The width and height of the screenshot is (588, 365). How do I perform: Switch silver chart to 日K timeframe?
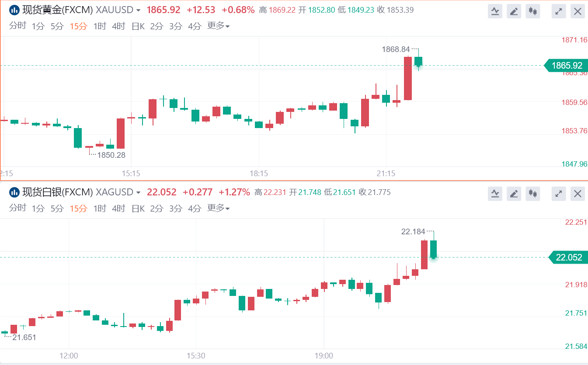pyautogui.click(x=138, y=209)
